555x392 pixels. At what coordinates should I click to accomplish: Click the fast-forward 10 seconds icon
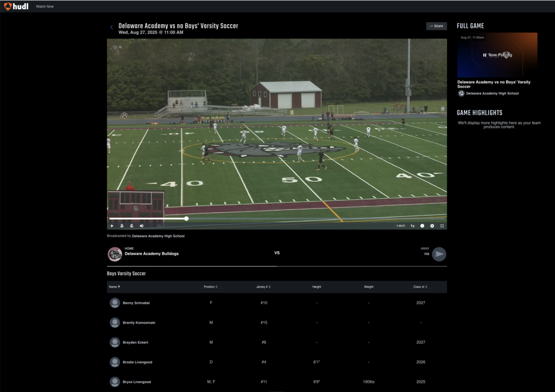131,225
